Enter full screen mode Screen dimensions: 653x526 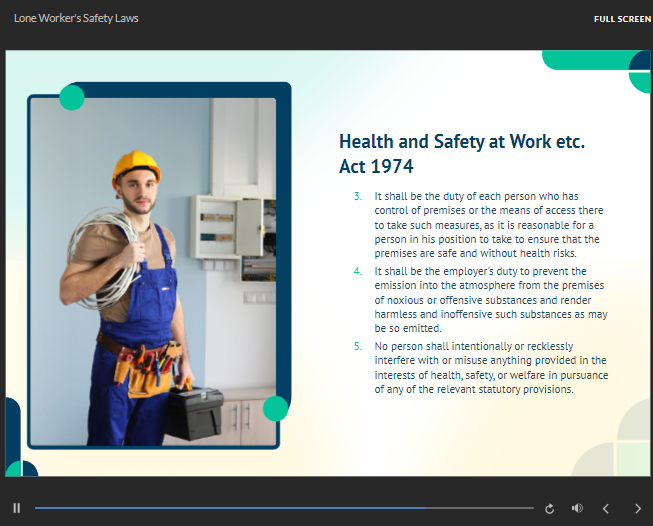coord(622,19)
